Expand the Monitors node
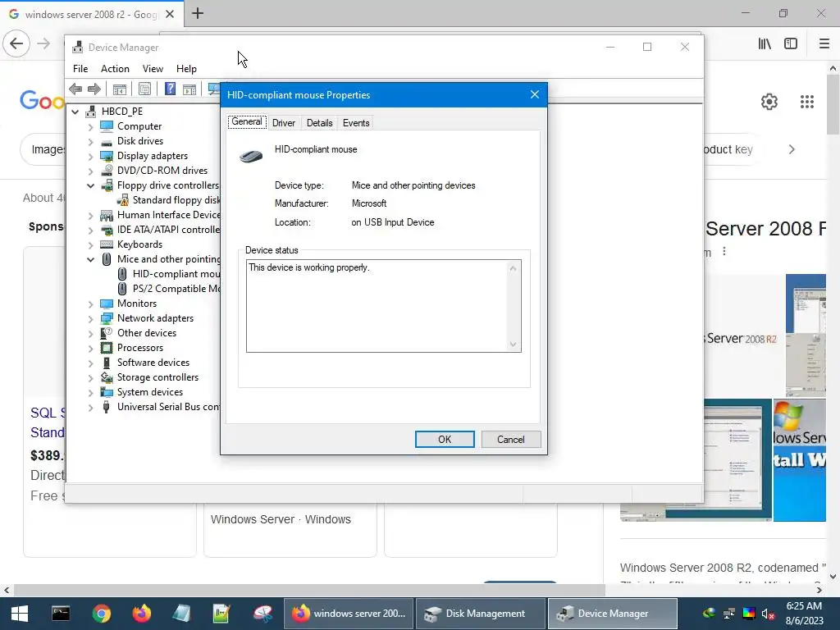Viewport: 840px width, 630px height. pos(90,304)
